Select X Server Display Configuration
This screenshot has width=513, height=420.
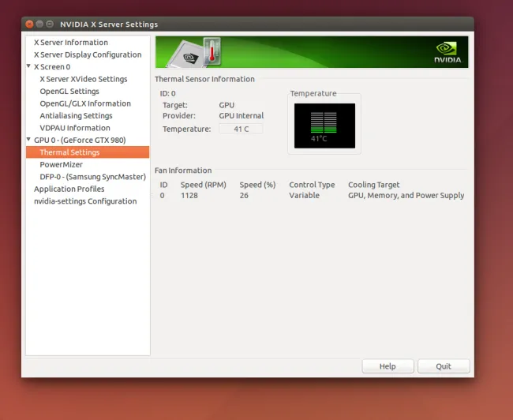(x=88, y=54)
